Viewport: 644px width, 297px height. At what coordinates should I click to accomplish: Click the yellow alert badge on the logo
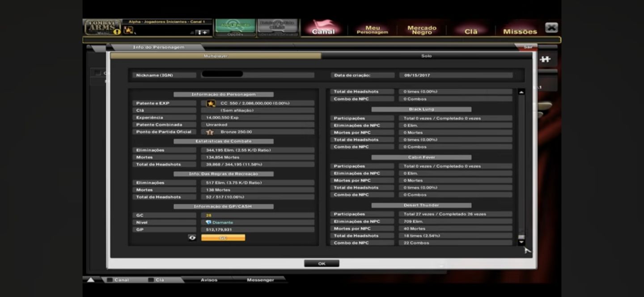click(x=117, y=32)
